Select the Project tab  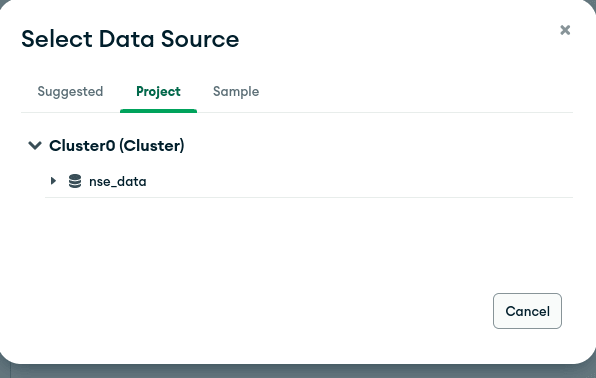(x=159, y=92)
